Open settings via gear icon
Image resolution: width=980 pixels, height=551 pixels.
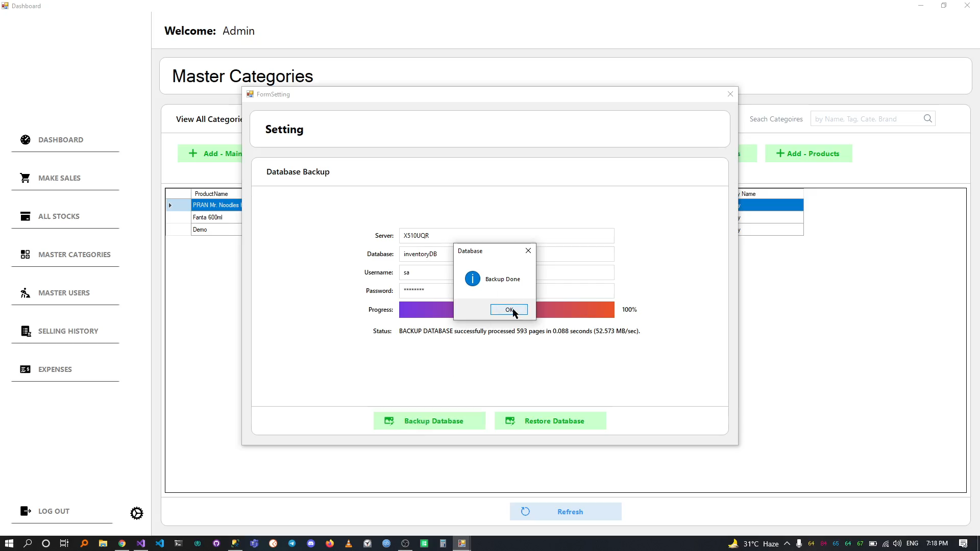(x=137, y=513)
